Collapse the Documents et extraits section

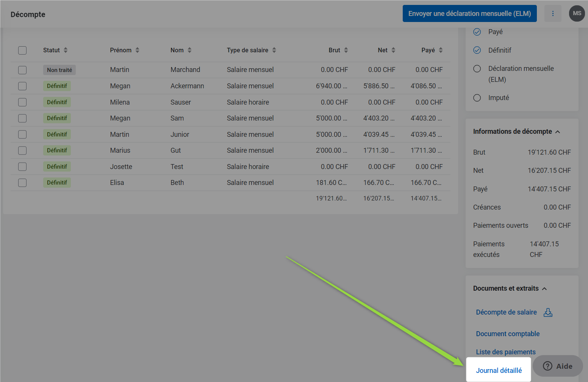click(544, 289)
